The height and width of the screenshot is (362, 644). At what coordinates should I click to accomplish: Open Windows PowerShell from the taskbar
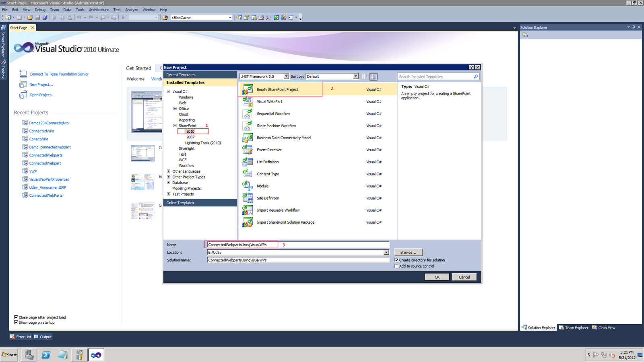click(46, 355)
